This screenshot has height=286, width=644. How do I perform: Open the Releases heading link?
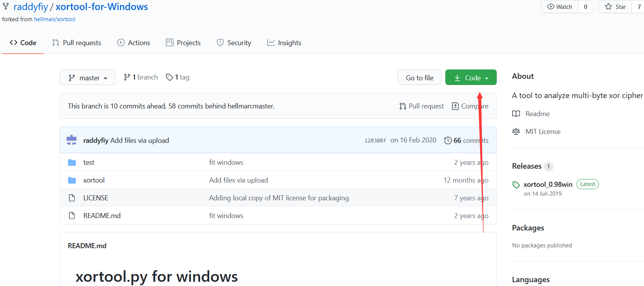[x=527, y=166]
